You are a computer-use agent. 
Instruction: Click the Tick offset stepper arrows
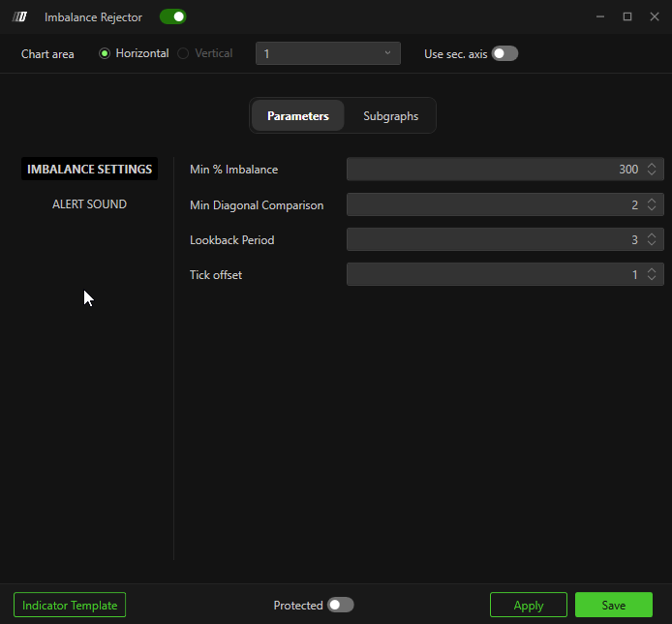pos(652,274)
